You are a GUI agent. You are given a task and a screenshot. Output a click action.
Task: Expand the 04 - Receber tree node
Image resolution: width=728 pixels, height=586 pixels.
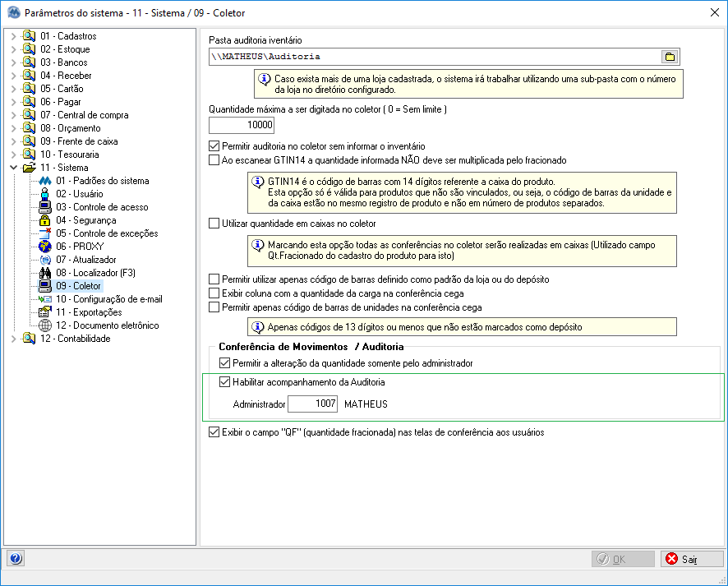tap(13, 76)
